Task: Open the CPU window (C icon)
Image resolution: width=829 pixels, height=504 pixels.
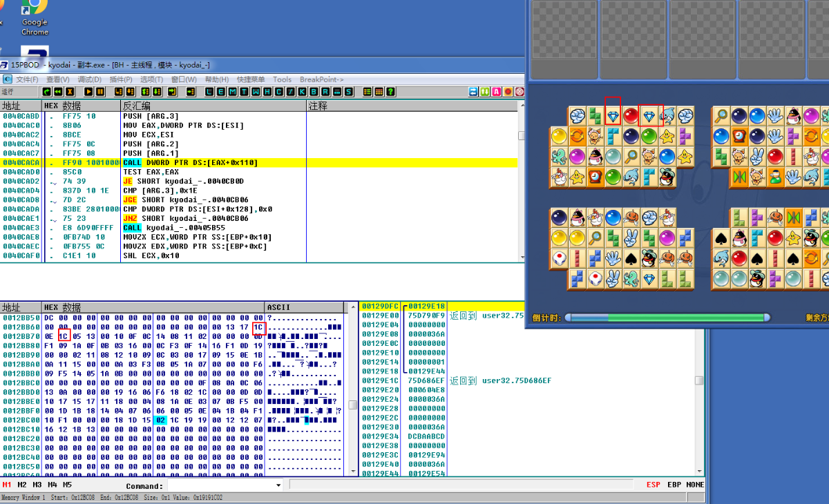Action: [x=278, y=91]
